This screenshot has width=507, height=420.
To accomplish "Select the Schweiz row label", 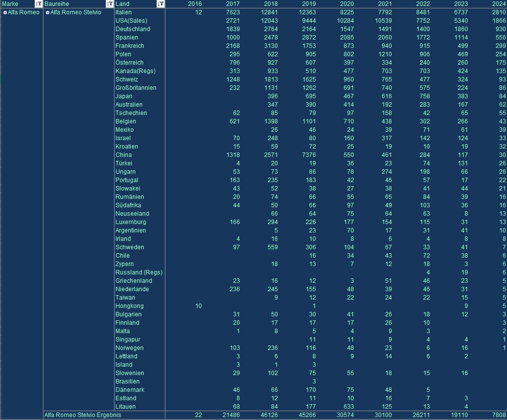I will (127, 79).
